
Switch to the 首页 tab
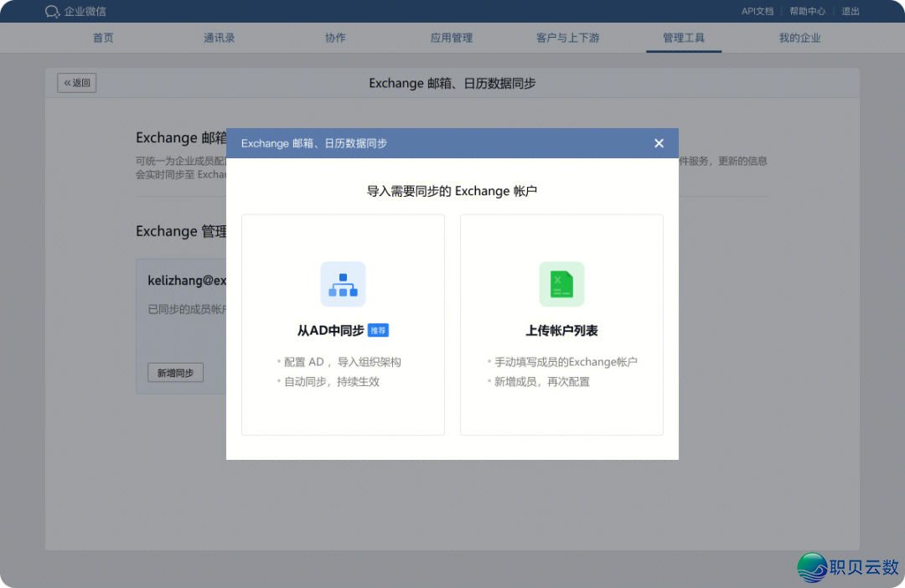[103, 37]
